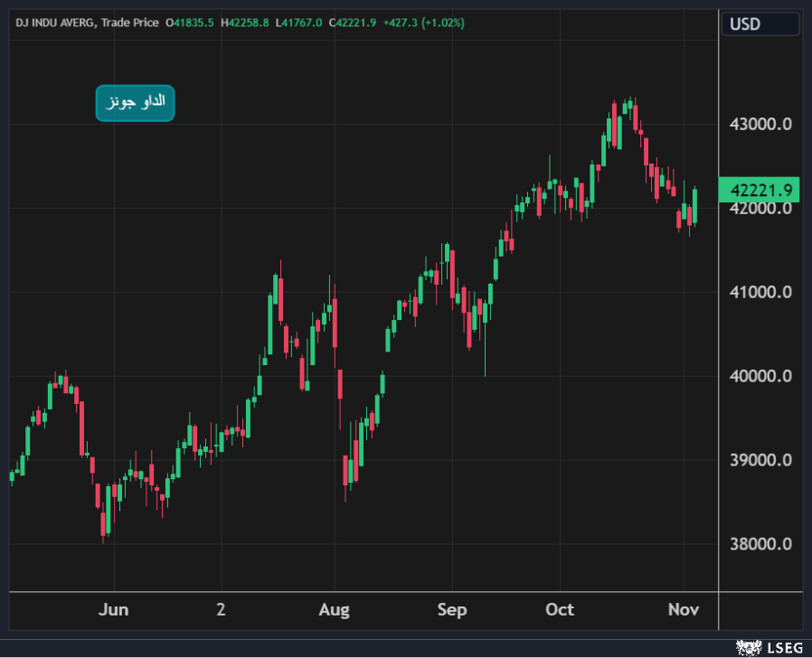The image size is (812, 658).
Task: Click the 42000.0 price axis label
Action: tap(760, 208)
